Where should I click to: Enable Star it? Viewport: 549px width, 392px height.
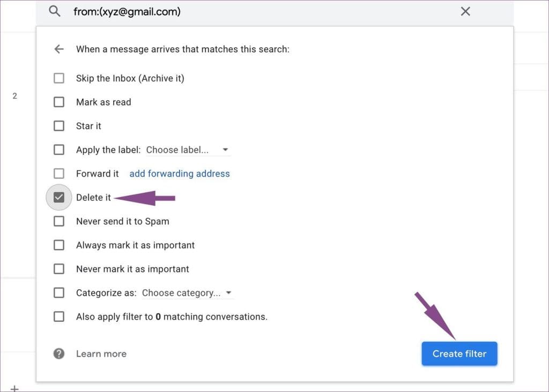[59, 126]
